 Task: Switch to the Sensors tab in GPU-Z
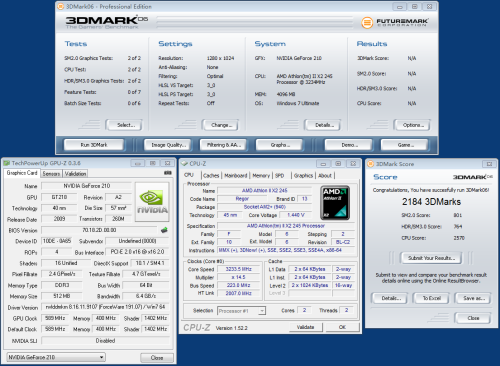point(51,174)
